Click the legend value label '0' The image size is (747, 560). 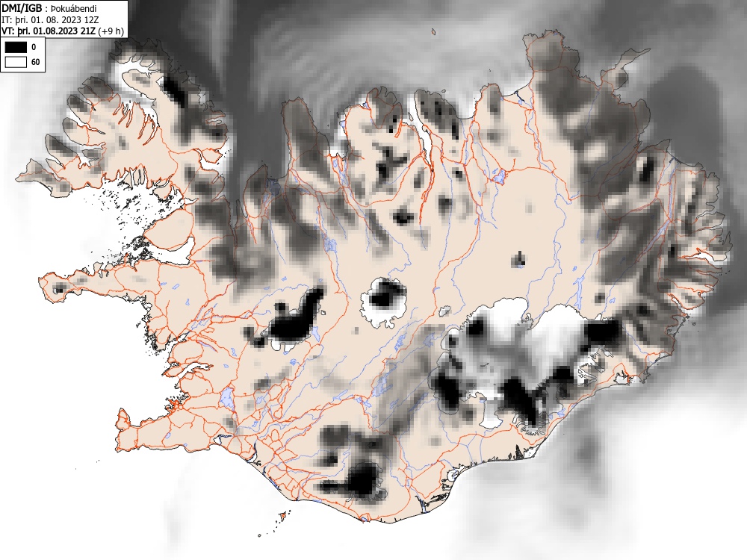point(34,47)
